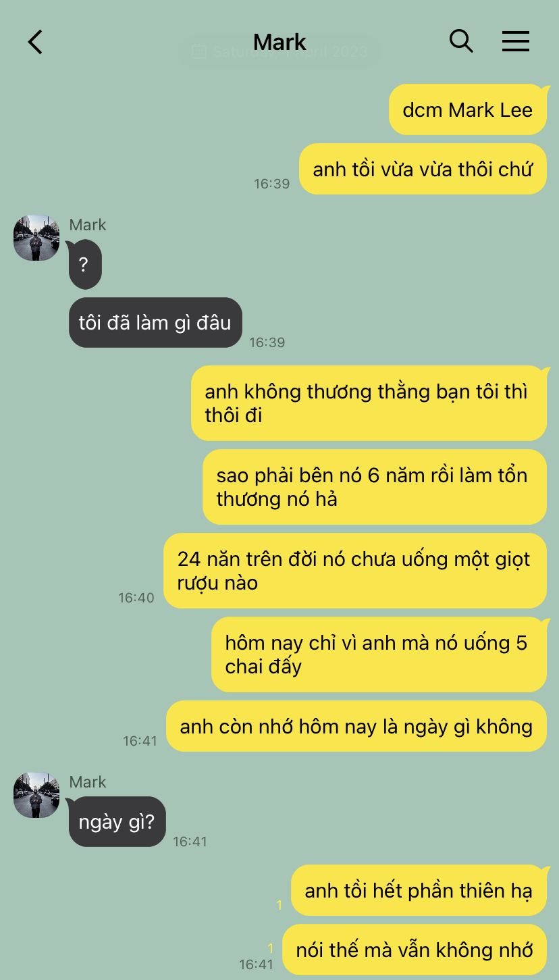559x980 pixels.
Task: Go back using the left chevron arrow
Action: point(35,42)
